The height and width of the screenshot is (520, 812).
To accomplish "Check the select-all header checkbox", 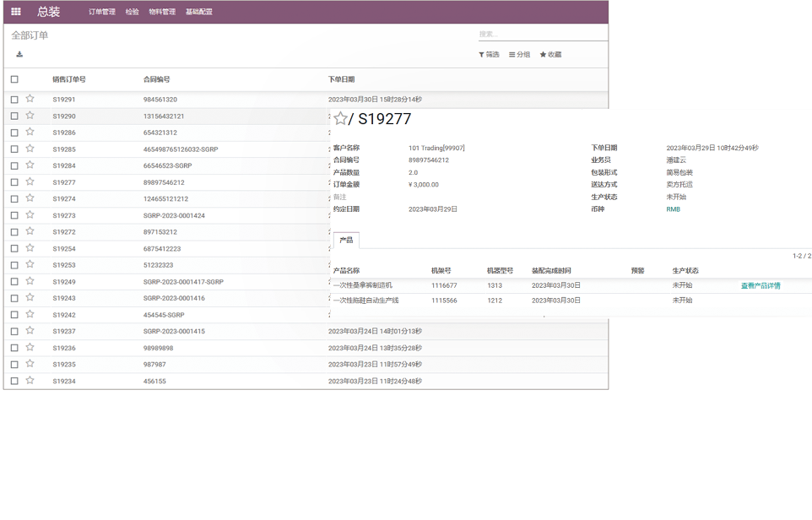I will coord(14,79).
